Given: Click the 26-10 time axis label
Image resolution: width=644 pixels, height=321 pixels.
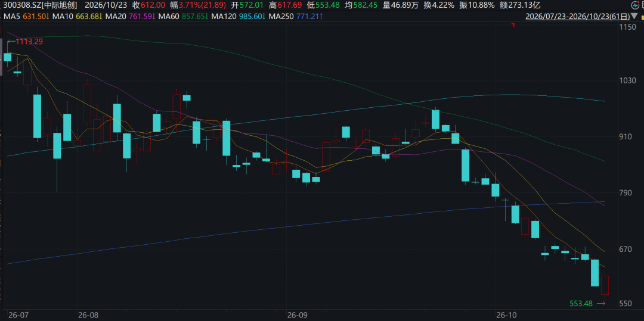Looking at the screenshot, I should coord(505,315).
